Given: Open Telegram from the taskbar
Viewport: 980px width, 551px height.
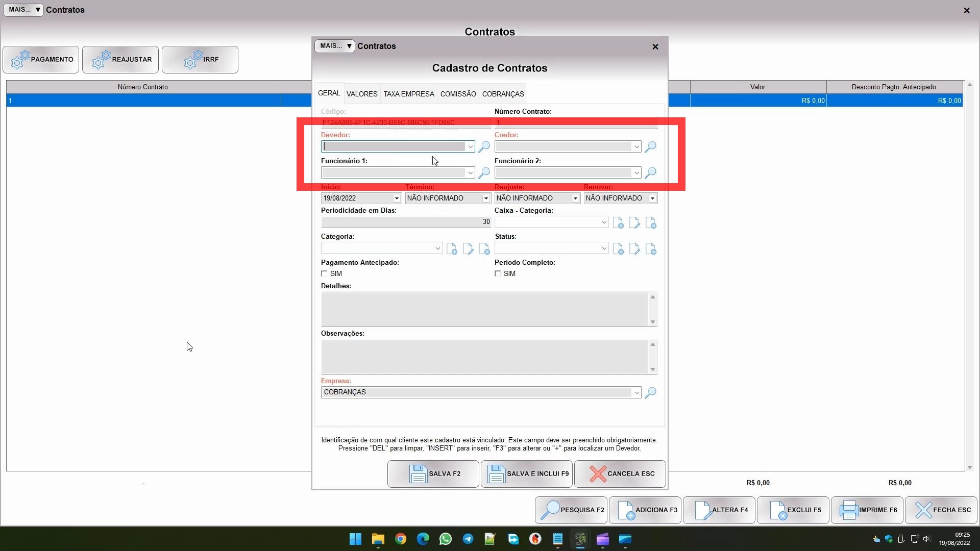Looking at the screenshot, I should 468,539.
